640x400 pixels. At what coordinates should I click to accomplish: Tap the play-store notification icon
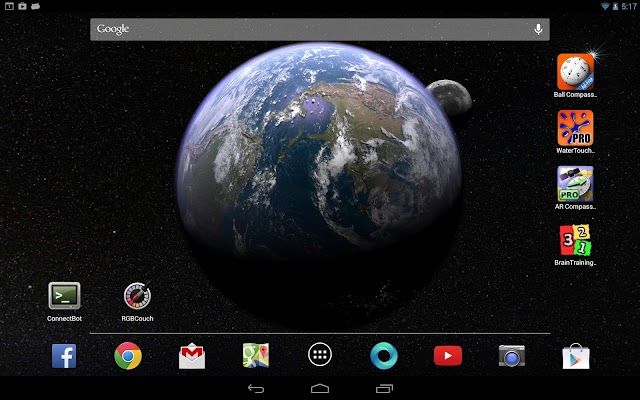pos(22,6)
